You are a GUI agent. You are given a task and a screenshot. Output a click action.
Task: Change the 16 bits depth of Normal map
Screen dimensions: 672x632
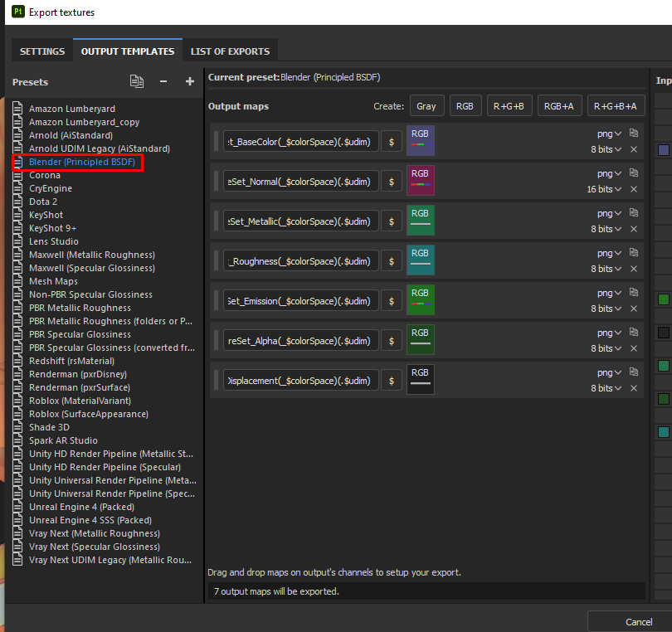pos(604,189)
